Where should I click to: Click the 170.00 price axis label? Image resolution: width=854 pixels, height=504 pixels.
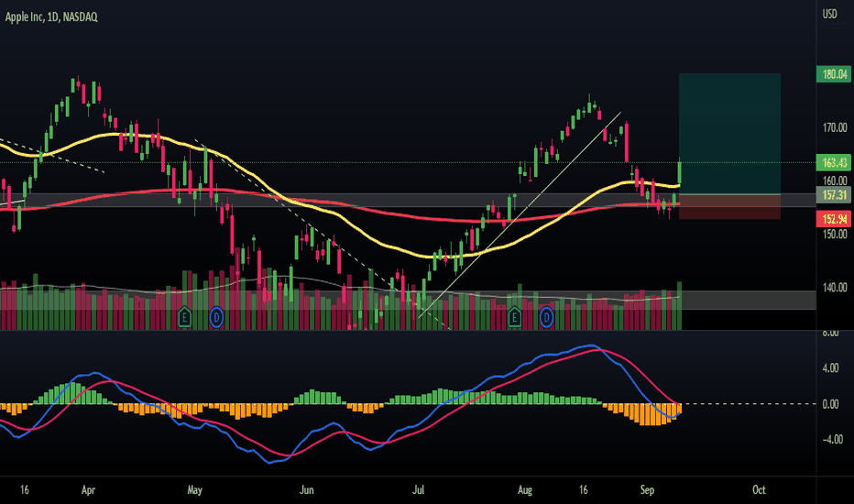[x=835, y=127]
